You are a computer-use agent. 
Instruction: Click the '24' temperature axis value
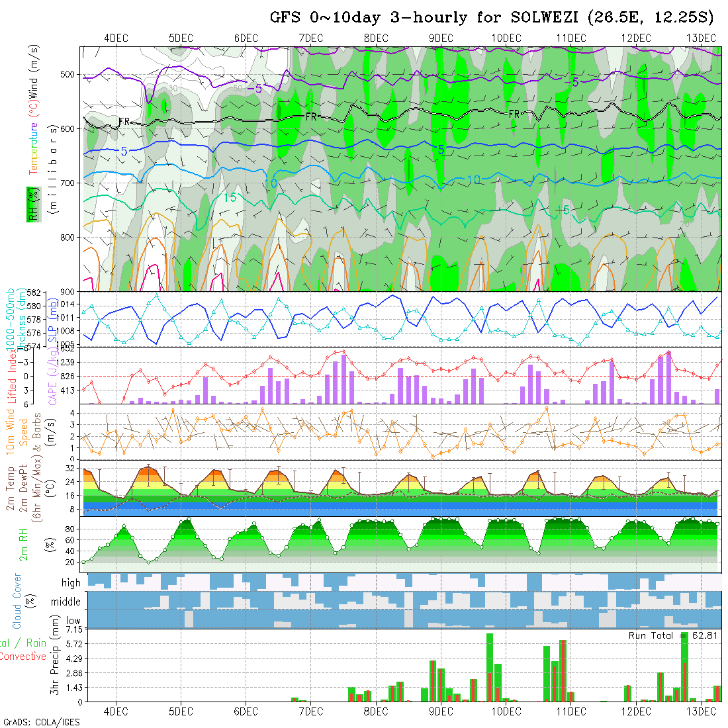(69, 482)
